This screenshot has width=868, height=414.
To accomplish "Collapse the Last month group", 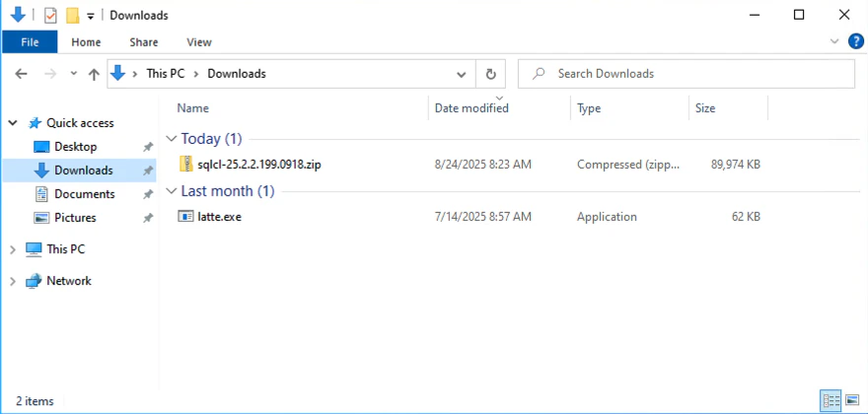I will click(x=172, y=191).
